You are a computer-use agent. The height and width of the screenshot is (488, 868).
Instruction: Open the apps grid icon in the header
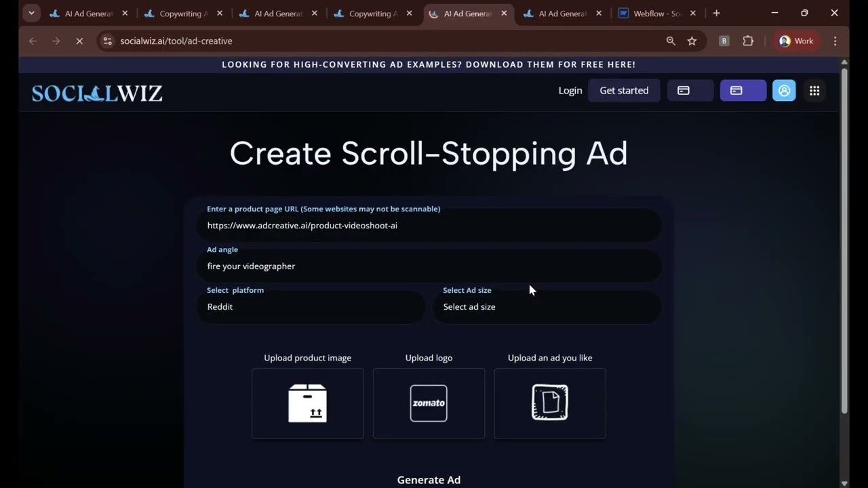point(814,90)
